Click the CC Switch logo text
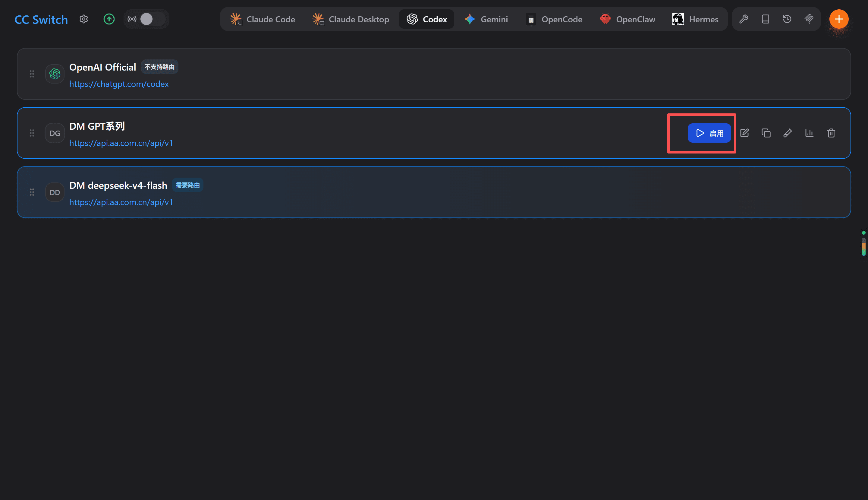This screenshot has height=500, width=868. pos(41,20)
